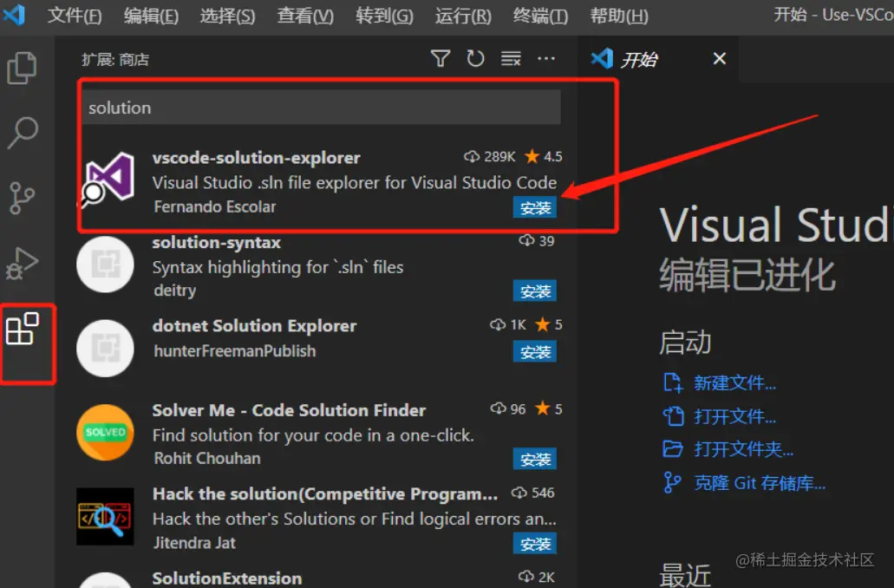Open the 选择(S) menu
This screenshot has height=588, width=894.
click(227, 16)
